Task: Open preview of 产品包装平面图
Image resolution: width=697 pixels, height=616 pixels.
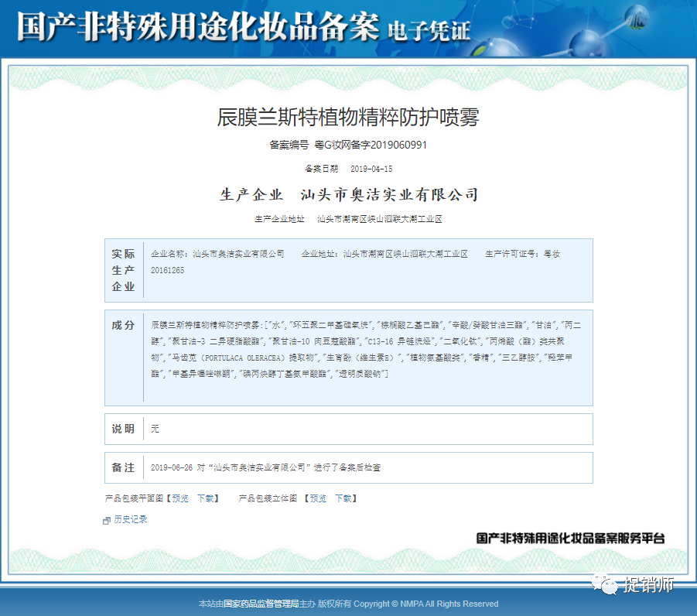Action: pos(180,498)
